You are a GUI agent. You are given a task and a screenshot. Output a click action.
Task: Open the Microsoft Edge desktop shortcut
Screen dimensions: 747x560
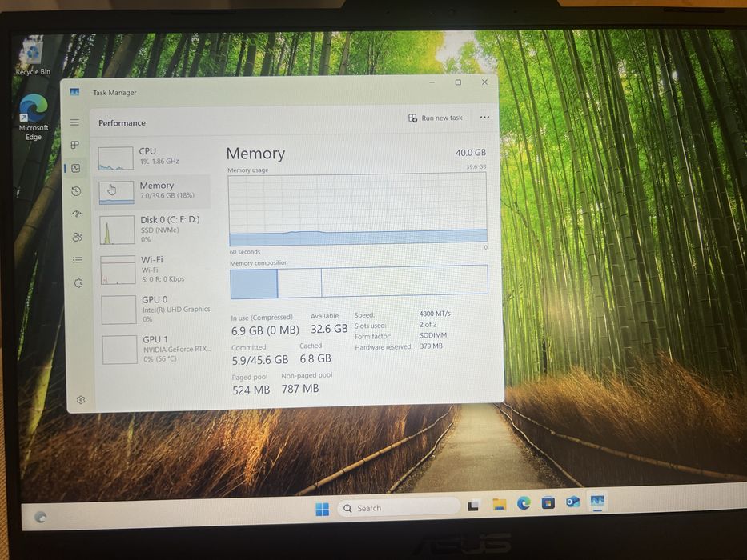tap(34, 117)
